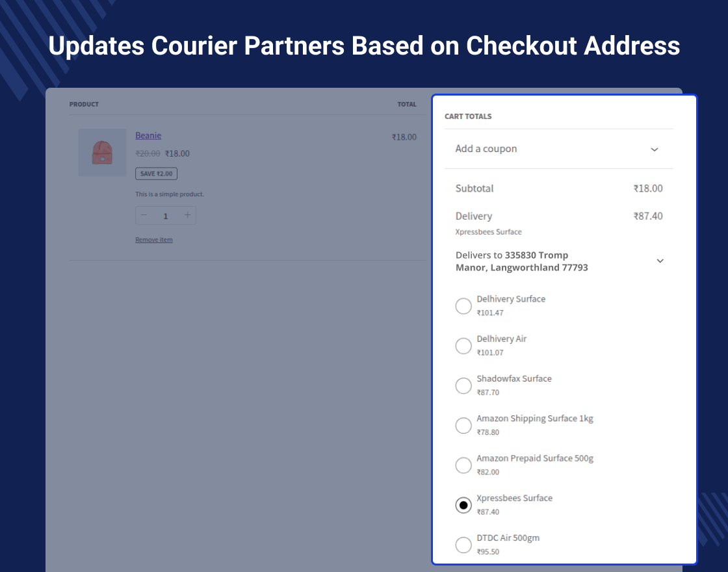Open the Beanie product link

[x=148, y=135]
